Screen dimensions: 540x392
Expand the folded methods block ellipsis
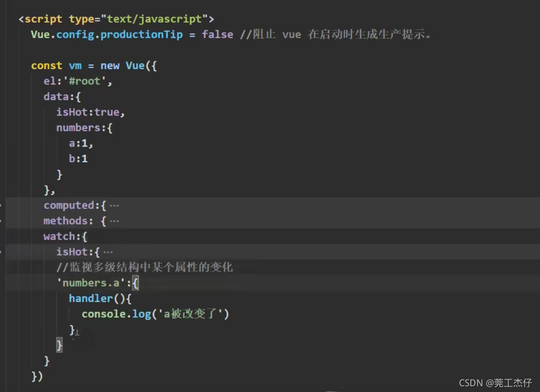coord(114,221)
